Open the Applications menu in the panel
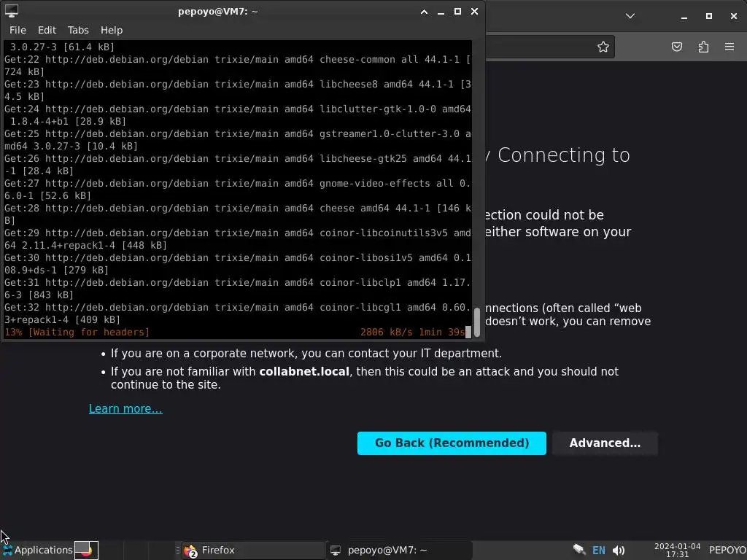This screenshot has height=560, width=747. (x=38, y=550)
